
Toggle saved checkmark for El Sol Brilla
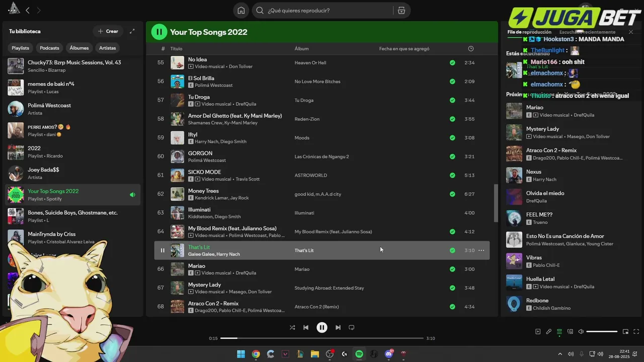point(452,81)
